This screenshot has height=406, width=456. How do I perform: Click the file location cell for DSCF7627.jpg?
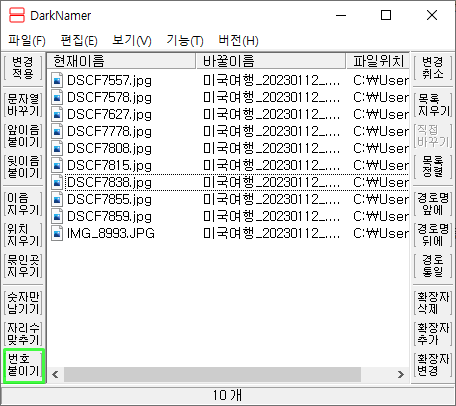[x=381, y=114]
